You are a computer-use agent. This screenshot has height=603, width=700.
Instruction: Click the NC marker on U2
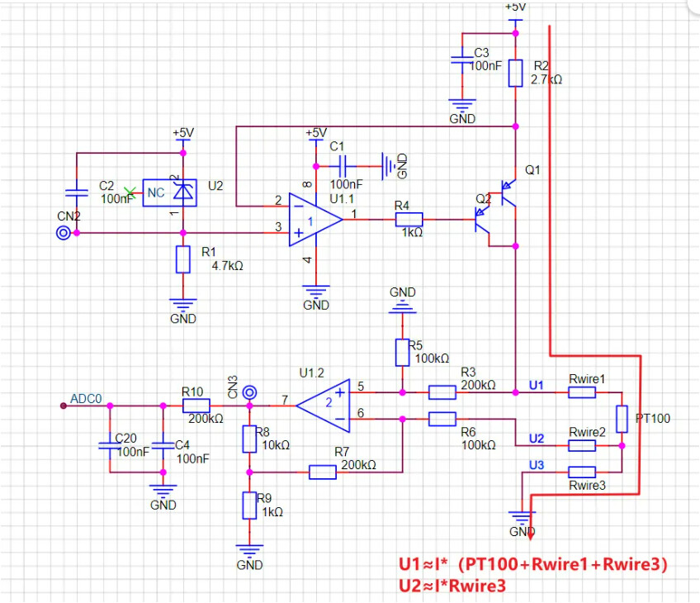pos(156,192)
